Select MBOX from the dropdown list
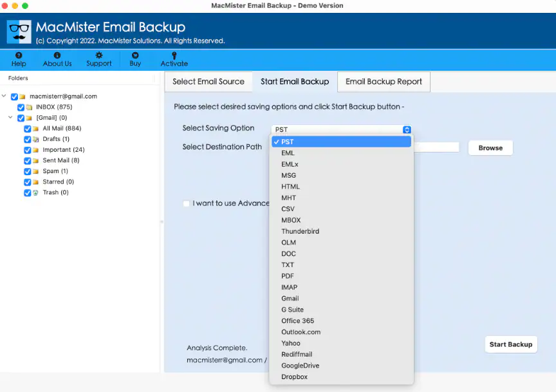The width and height of the screenshot is (556, 392). pyautogui.click(x=341, y=220)
